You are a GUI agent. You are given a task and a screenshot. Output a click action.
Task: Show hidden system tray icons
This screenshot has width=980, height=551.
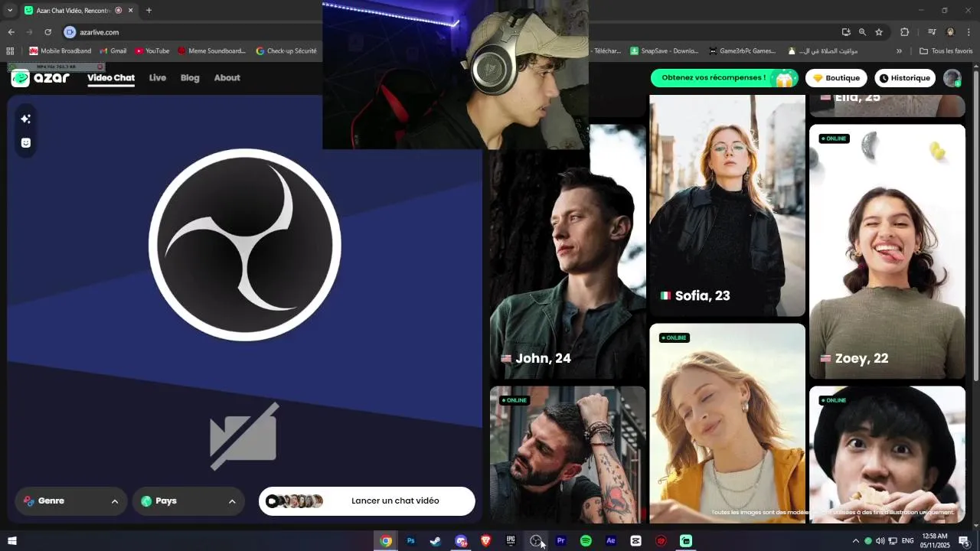coord(855,541)
